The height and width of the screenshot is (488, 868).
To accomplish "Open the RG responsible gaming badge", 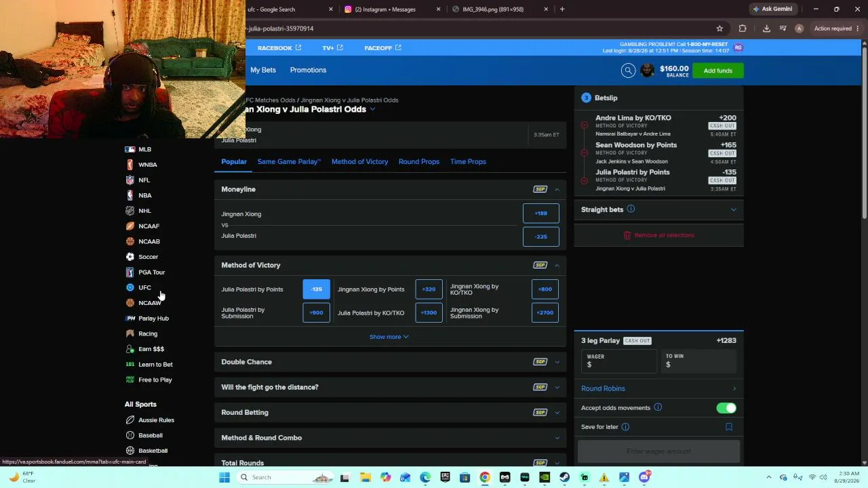I will [738, 47].
